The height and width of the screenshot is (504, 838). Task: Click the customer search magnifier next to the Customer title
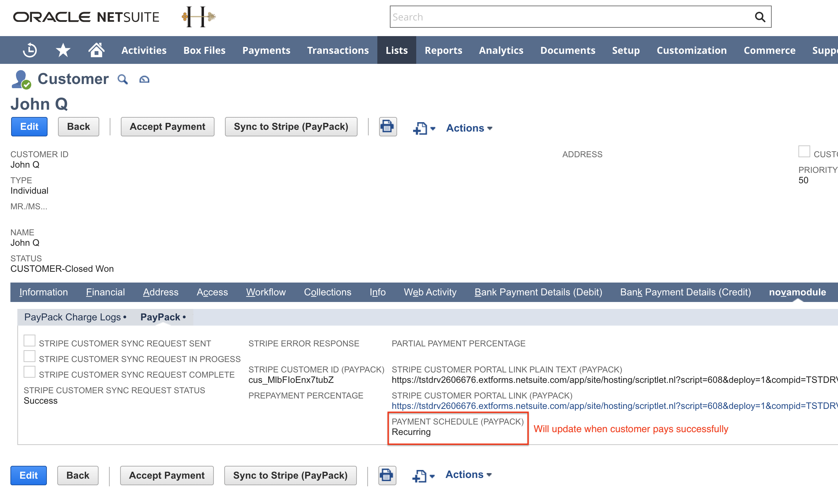tap(123, 79)
